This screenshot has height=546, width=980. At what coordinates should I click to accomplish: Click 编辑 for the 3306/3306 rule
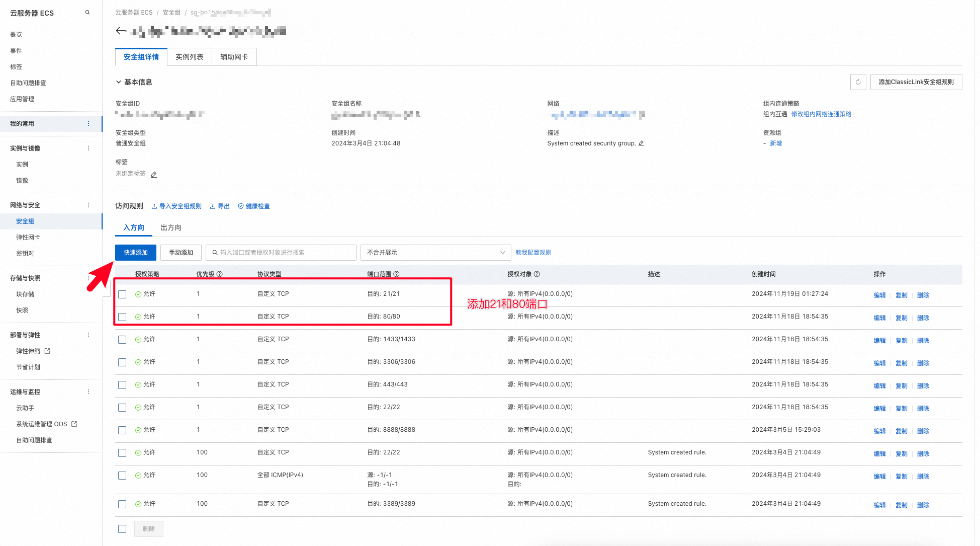tap(880, 363)
